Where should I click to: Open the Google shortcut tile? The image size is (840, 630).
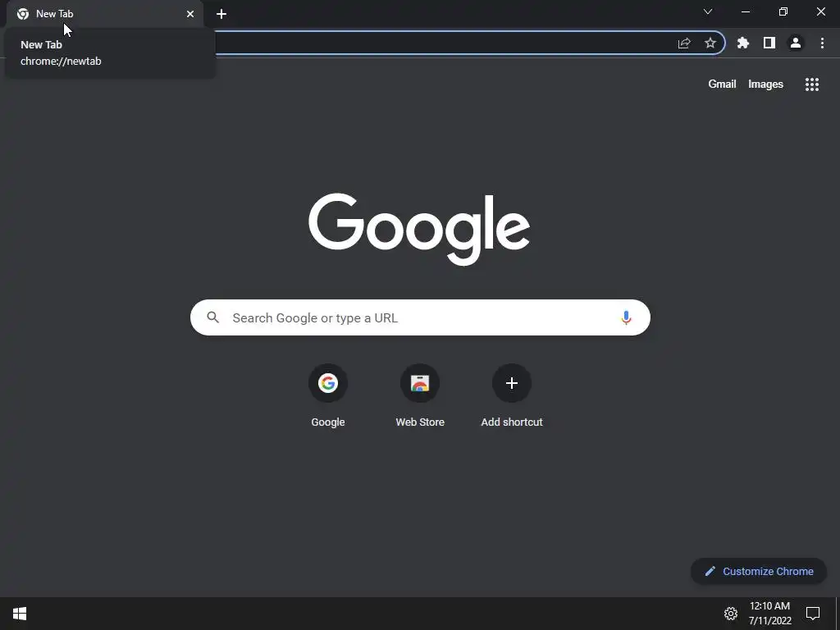click(x=328, y=396)
